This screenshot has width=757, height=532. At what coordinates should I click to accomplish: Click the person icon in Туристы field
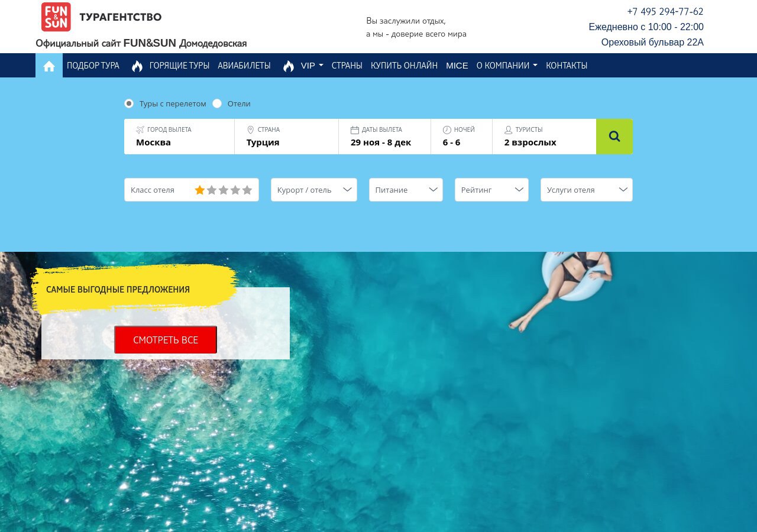click(x=508, y=129)
